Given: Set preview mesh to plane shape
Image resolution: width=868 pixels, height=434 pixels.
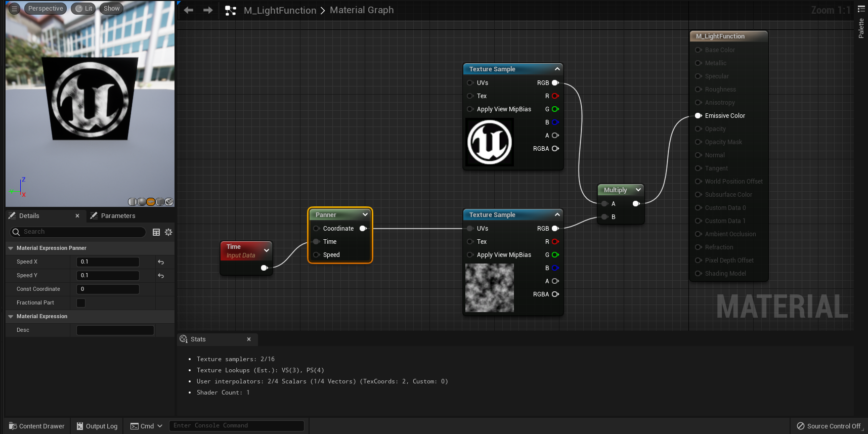Looking at the screenshot, I should [151, 202].
